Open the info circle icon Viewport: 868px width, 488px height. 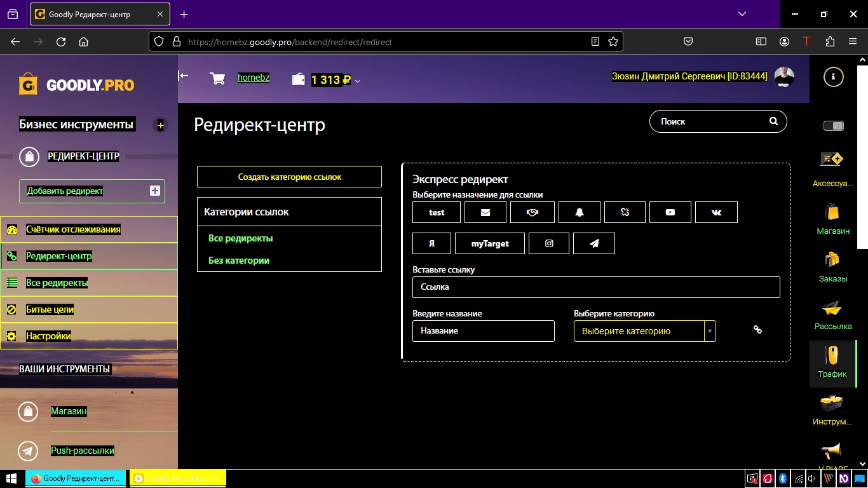point(833,77)
